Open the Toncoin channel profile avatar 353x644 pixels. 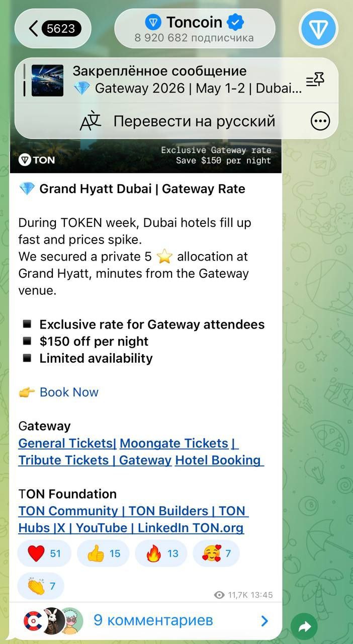click(318, 29)
